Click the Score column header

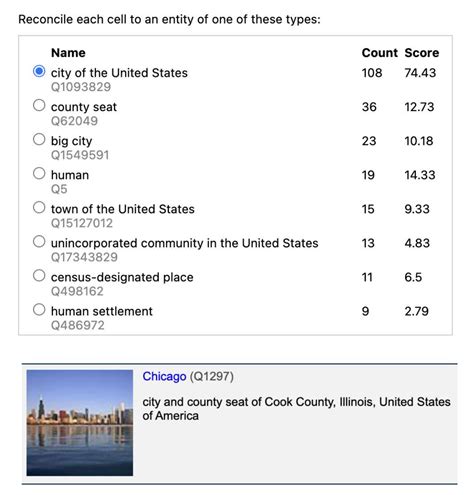pos(422,53)
